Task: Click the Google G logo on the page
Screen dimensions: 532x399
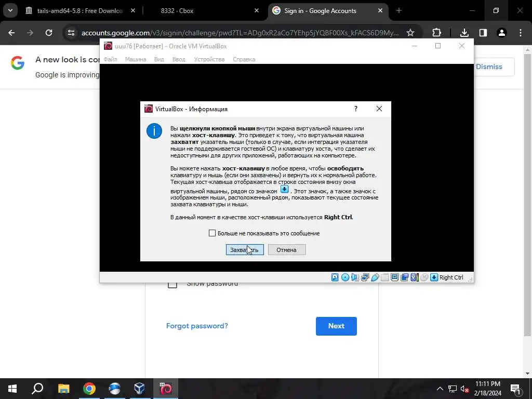Action: (18, 63)
